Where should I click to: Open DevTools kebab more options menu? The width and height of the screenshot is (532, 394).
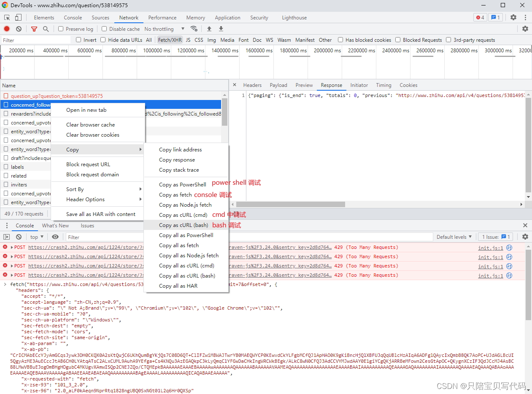pos(525,17)
